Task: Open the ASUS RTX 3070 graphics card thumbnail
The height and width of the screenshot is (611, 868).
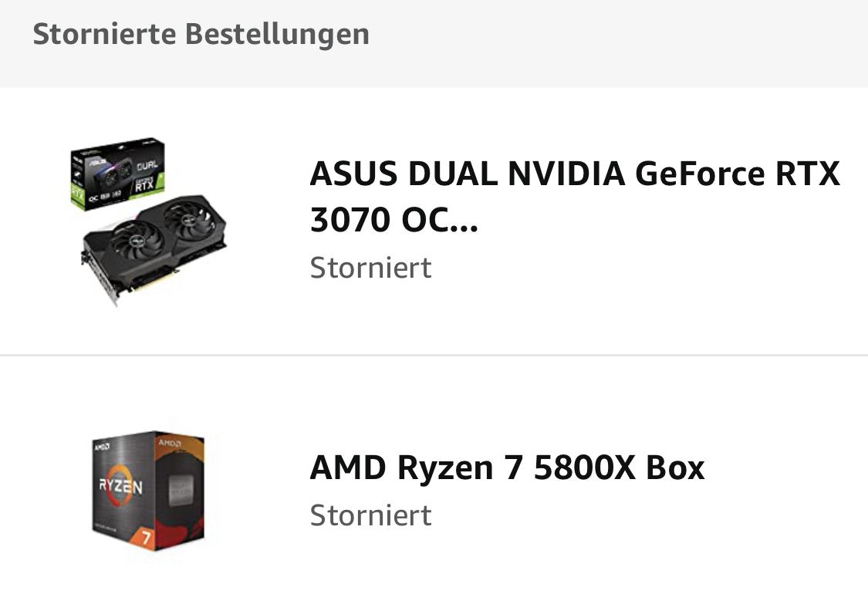Action: tap(148, 221)
